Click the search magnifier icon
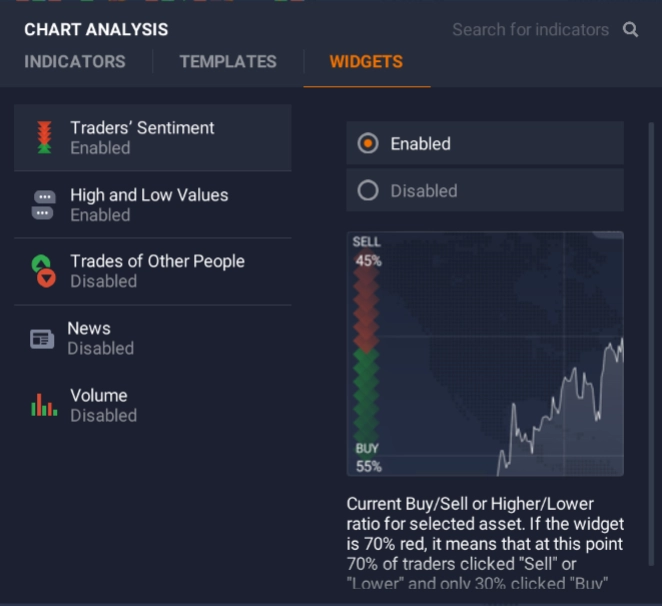This screenshot has height=606, width=662. (630, 30)
